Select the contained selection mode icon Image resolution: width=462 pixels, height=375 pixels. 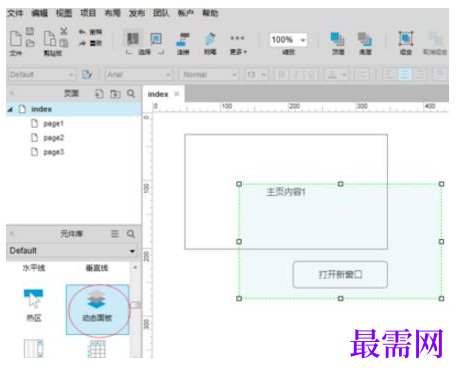tap(156, 39)
